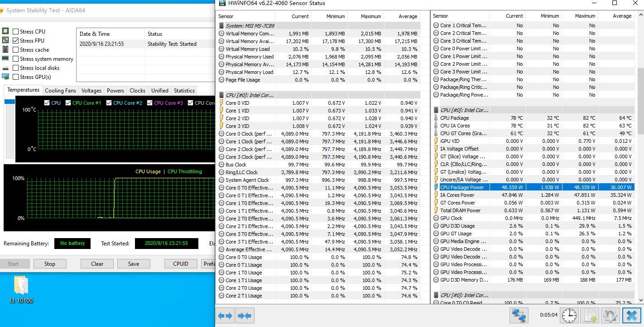Click the HWiNFO vertical scrollbar thumb
The width and height of the screenshot is (644, 327).
tap(640, 102)
